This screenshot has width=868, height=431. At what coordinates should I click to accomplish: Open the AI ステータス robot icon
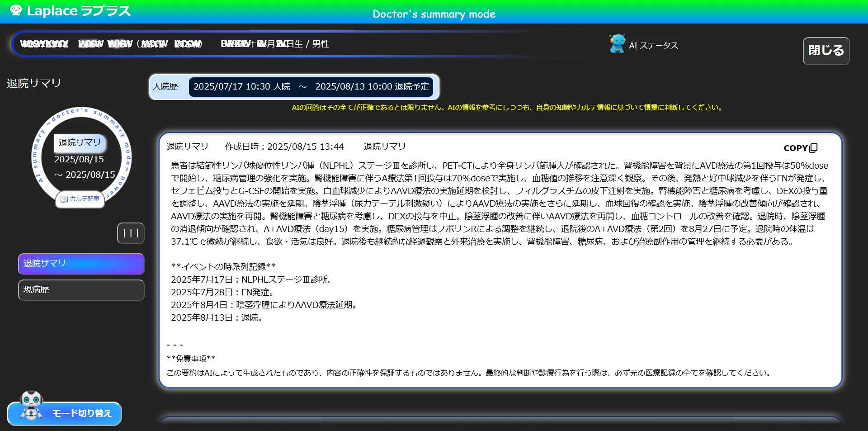coord(616,43)
